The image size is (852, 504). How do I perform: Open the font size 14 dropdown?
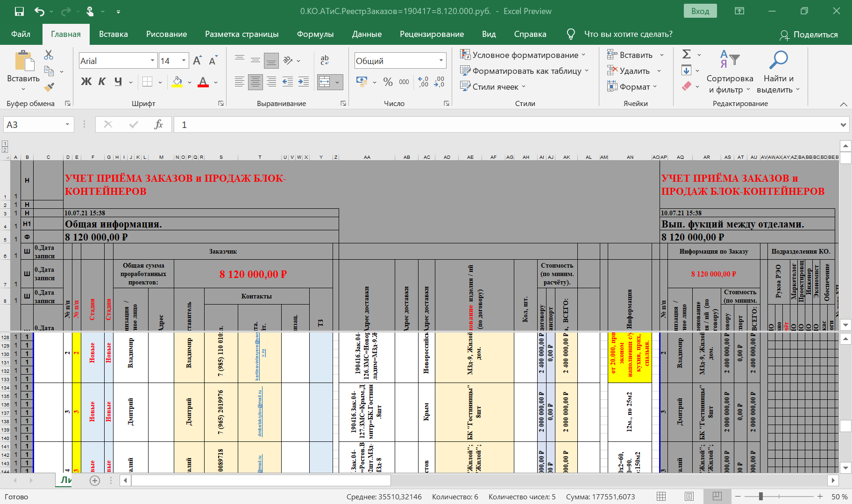tap(184, 61)
